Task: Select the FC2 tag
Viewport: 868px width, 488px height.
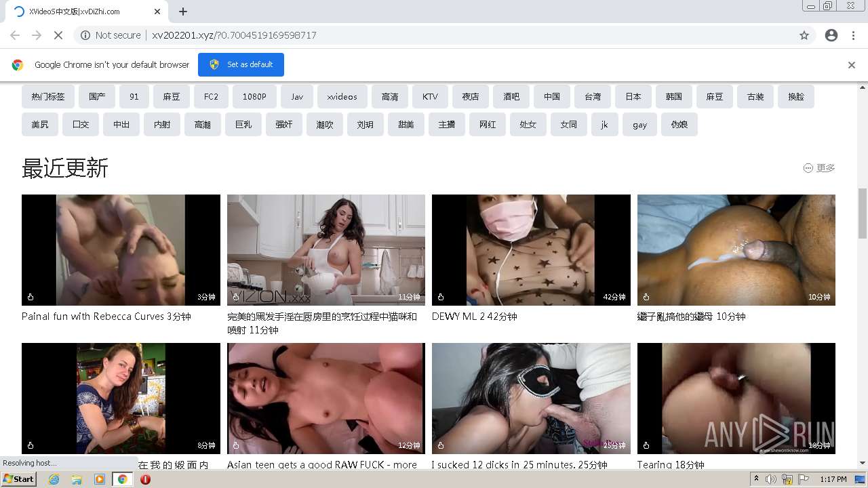Action: click(x=212, y=97)
